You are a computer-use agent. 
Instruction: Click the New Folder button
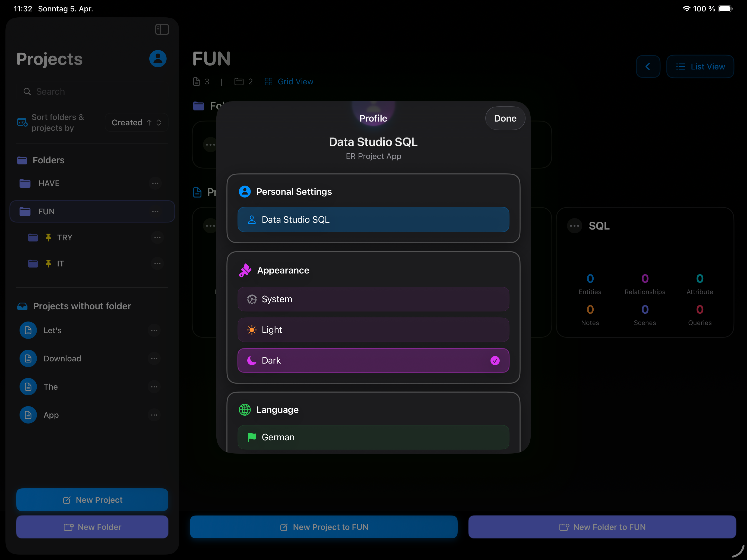coord(92,527)
